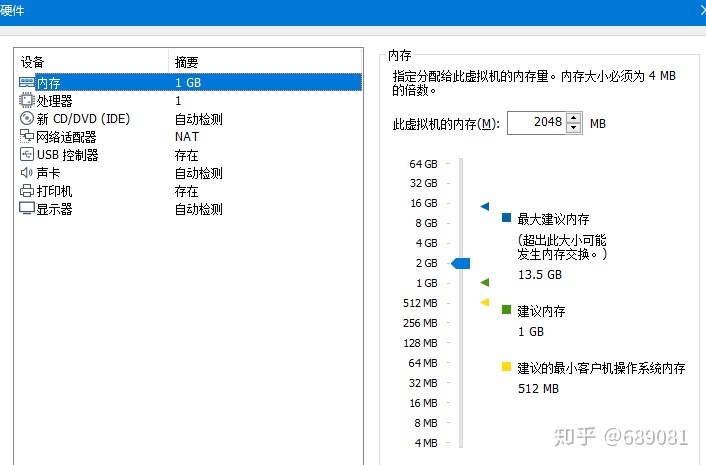This screenshot has width=706, height=465.
Task: Increase memory with the up spinner arrow
Action: click(573, 117)
